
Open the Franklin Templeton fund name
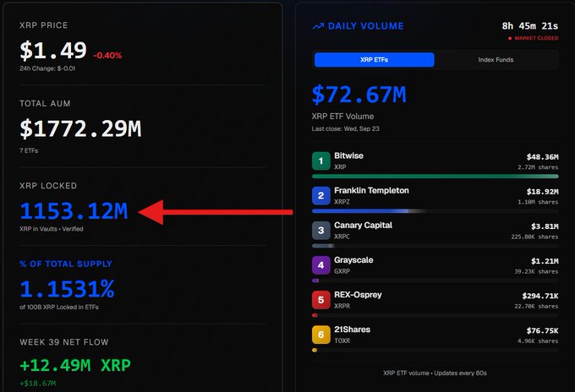click(x=371, y=190)
